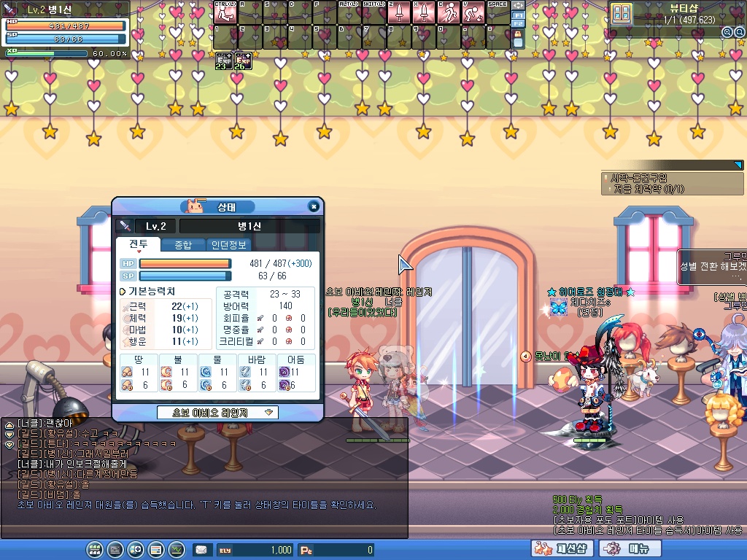The height and width of the screenshot is (560, 747).
Task: Toggle the quick slot lock icon
Action: click(518, 34)
